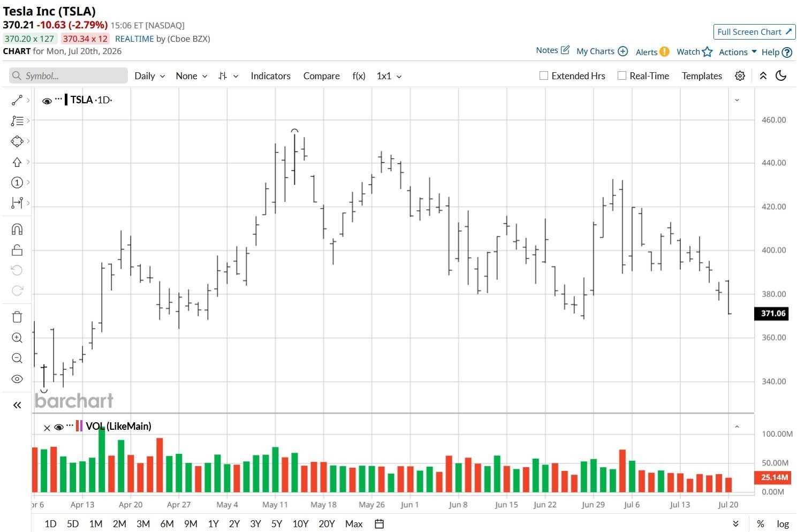Select the 1D range
The image size is (797, 532).
(x=50, y=524)
